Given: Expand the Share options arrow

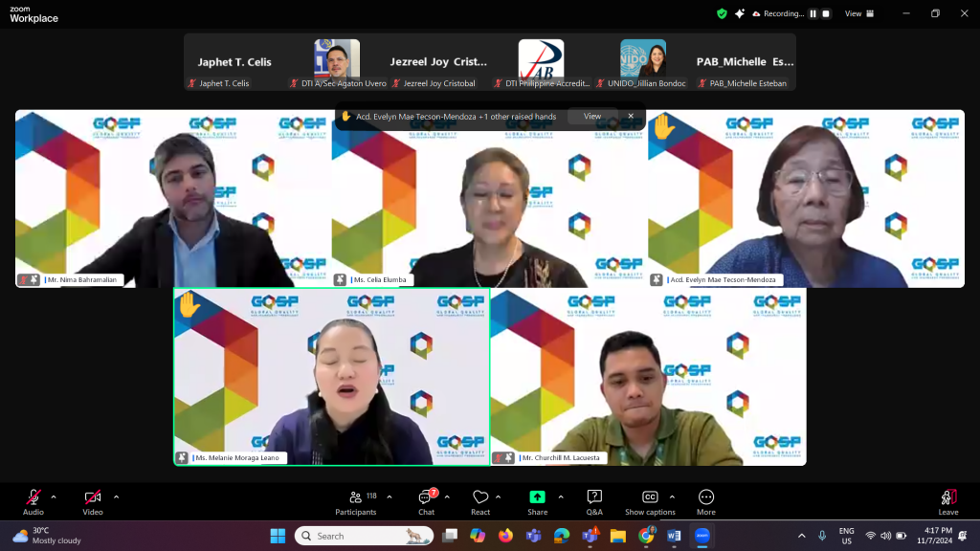Looking at the screenshot, I should pos(561,496).
